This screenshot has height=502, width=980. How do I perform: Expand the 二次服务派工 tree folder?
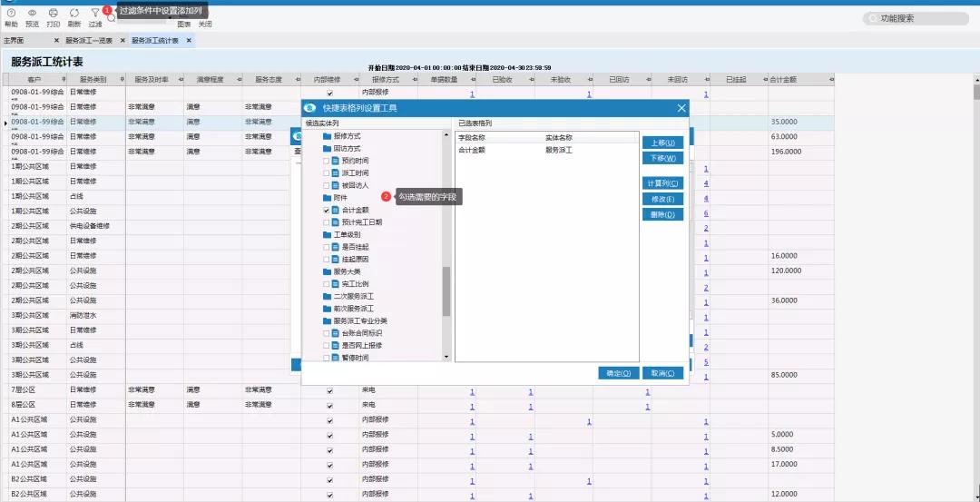click(348, 296)
